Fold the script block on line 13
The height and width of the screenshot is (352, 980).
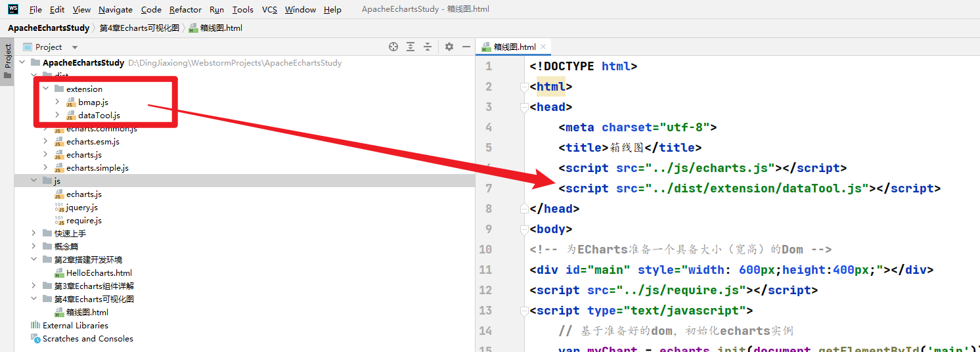coord(524,311)
